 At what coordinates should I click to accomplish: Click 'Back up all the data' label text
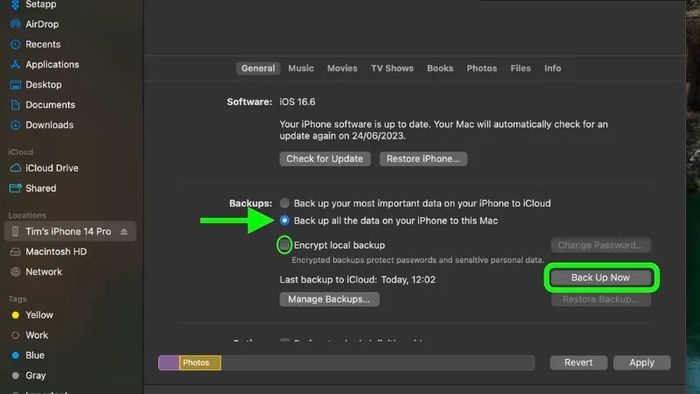[x=396, y=220]
